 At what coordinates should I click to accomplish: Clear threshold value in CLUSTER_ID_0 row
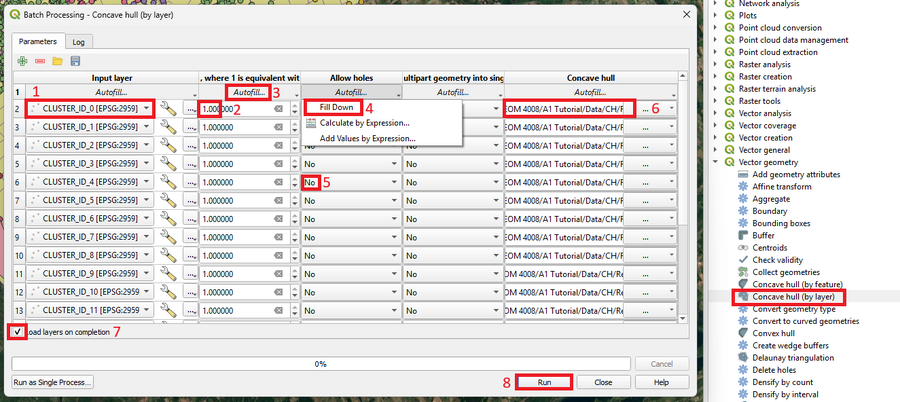click(x=278, y=109)
